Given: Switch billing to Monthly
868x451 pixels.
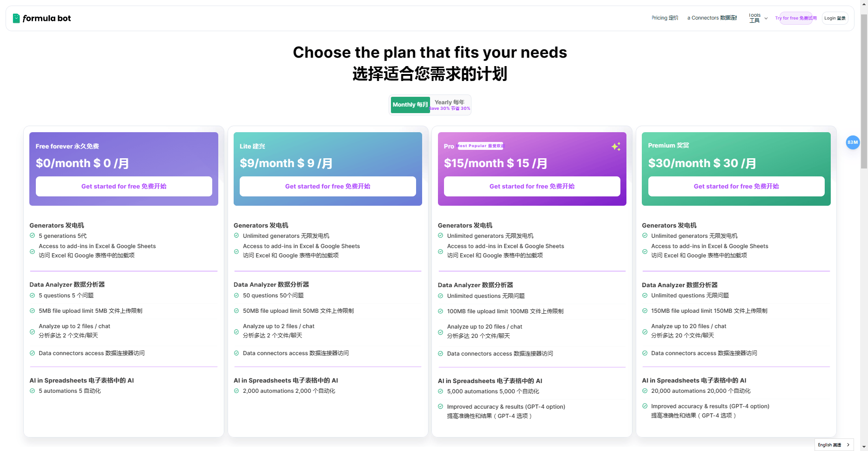Looking at the screenshot, I should pos(410,105).
